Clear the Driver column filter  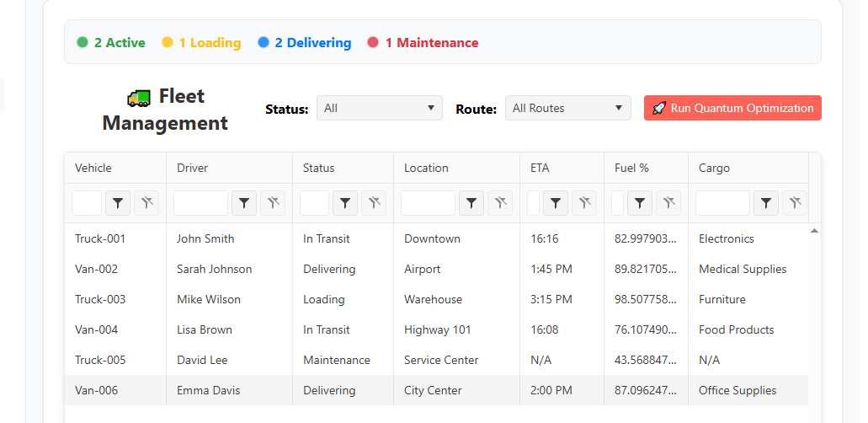[273, 203]
